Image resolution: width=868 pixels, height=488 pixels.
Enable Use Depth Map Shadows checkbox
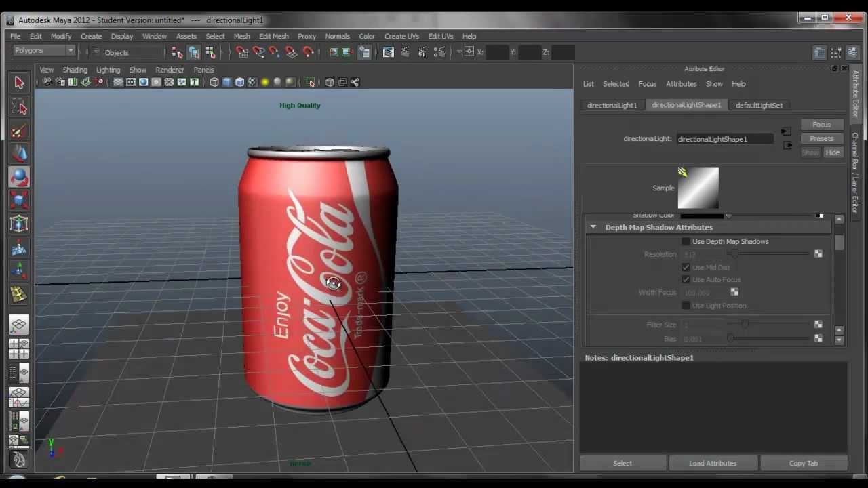(686, 241)
